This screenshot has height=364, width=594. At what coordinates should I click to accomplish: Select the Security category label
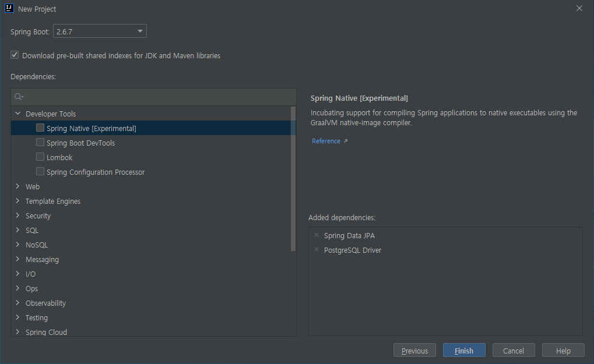38,215
